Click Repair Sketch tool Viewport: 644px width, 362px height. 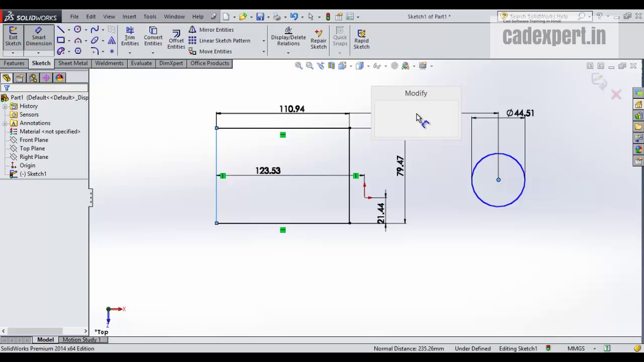318,39
